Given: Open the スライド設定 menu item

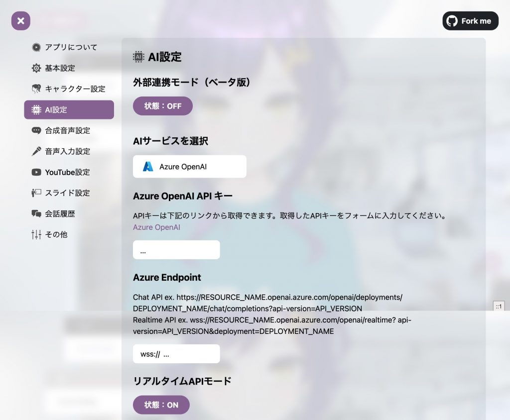Looking at the screenshot, I should tap(69, 193).
